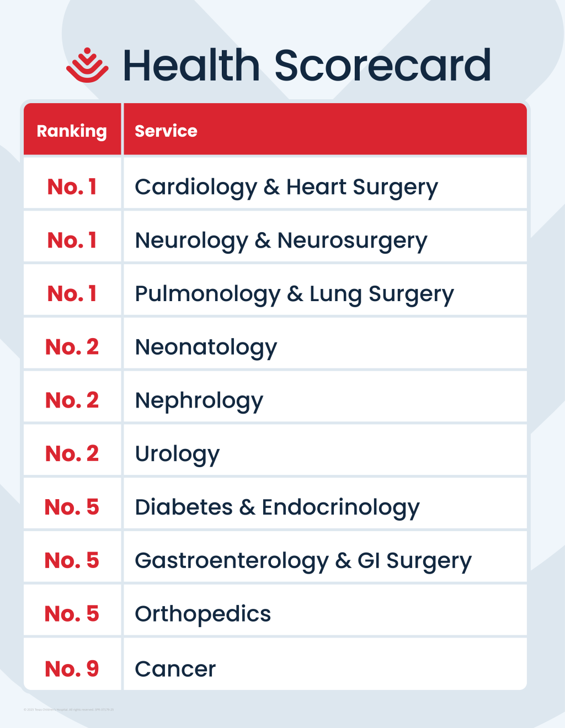Select the Cancer service entry
Screen dimensions: 565x728
pos(175,669)
